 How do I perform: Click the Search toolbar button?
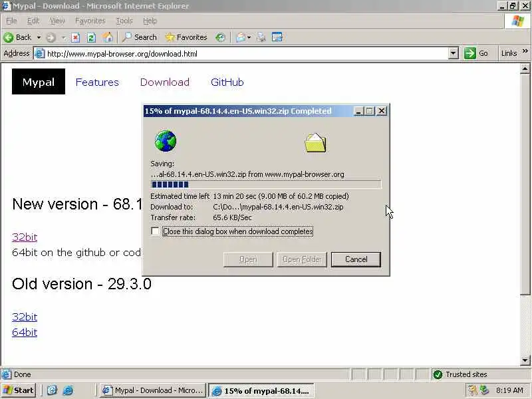tap(140, 37)
